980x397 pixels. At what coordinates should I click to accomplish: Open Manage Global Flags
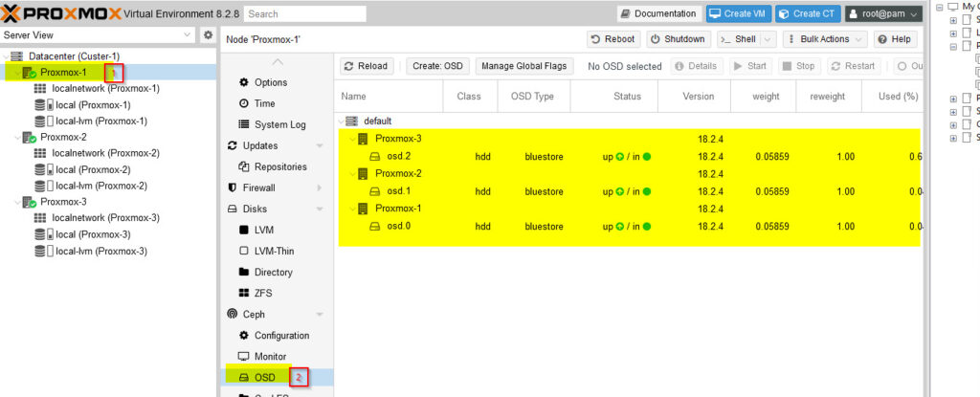(523, 66)
